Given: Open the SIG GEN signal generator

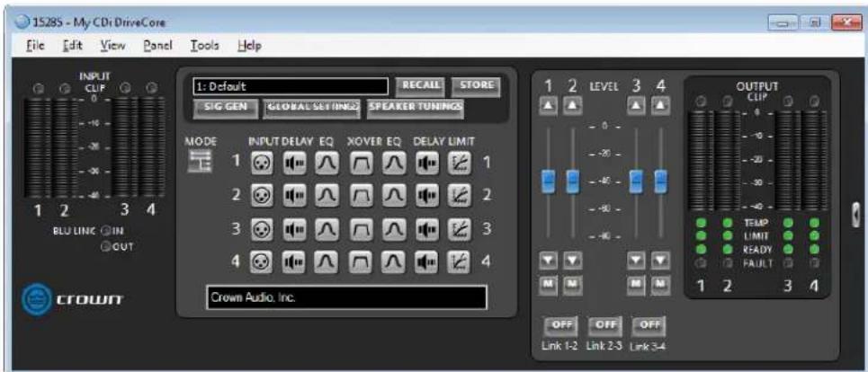Looking at the screenshot, I should (x=226, y=109).
